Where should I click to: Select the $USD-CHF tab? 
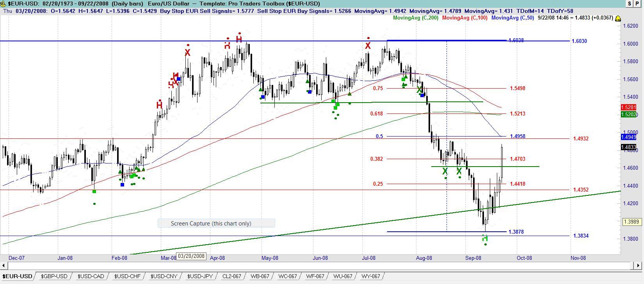[127, 276]
